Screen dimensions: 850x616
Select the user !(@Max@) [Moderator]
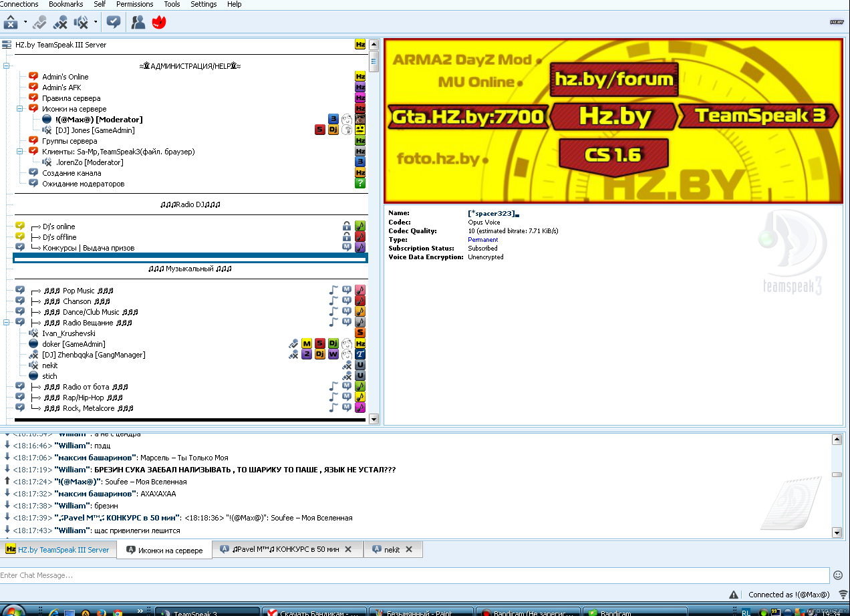coord(99,120)
